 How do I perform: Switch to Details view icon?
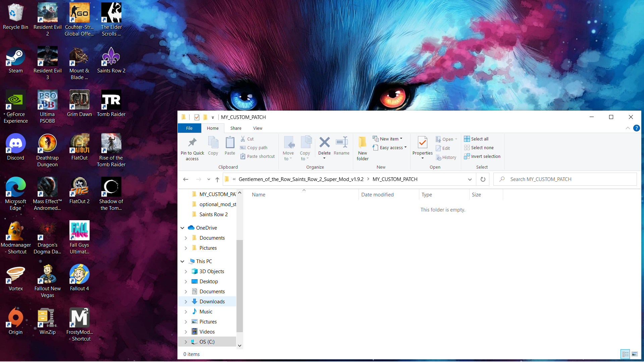pyautogui.click(x=626, y=354)
